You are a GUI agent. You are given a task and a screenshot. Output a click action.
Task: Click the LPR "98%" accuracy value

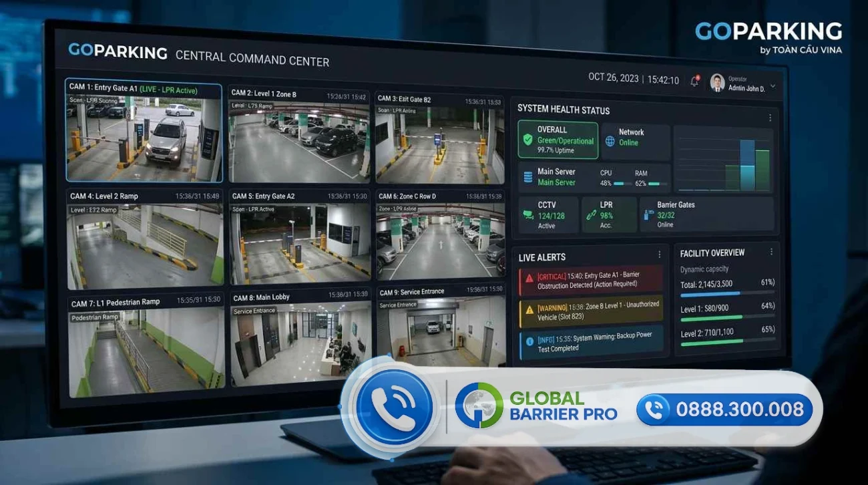(606, 216)
